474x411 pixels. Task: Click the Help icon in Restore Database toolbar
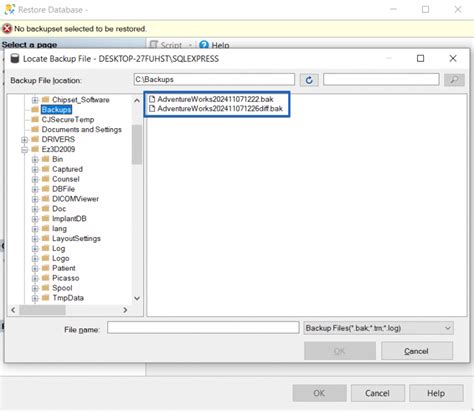click(x=204, y=45)
